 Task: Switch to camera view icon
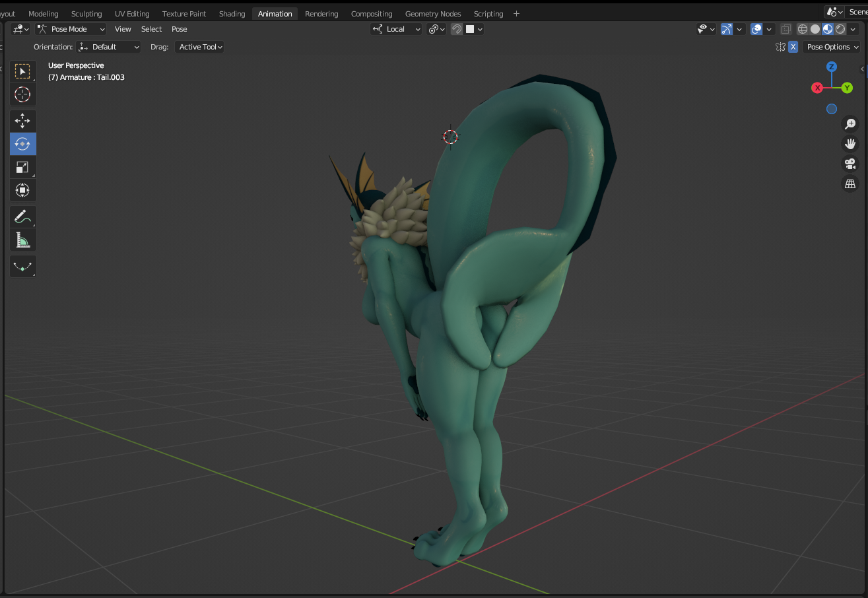(x=850, y=164)
